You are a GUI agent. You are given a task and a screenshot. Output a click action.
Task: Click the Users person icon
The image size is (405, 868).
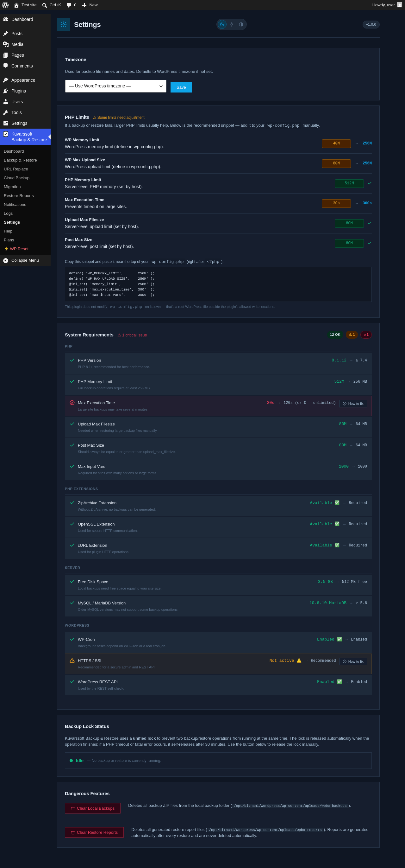pos(6,101)
